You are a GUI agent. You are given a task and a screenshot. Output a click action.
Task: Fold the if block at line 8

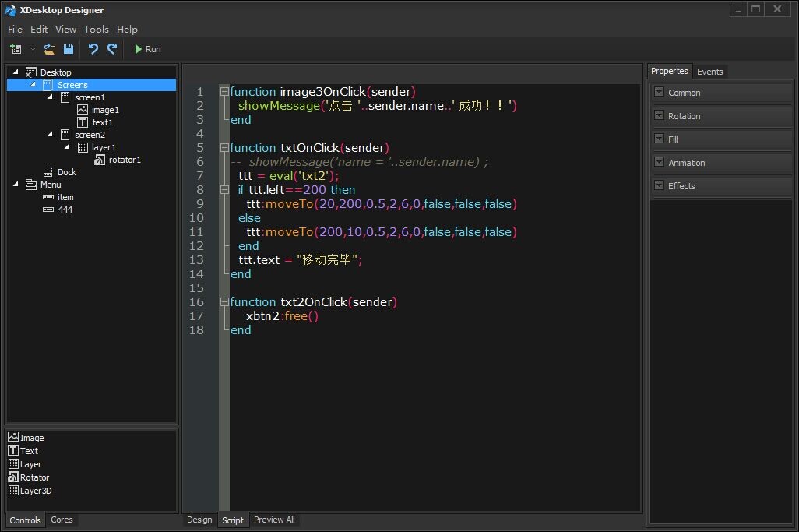point(224,189)
